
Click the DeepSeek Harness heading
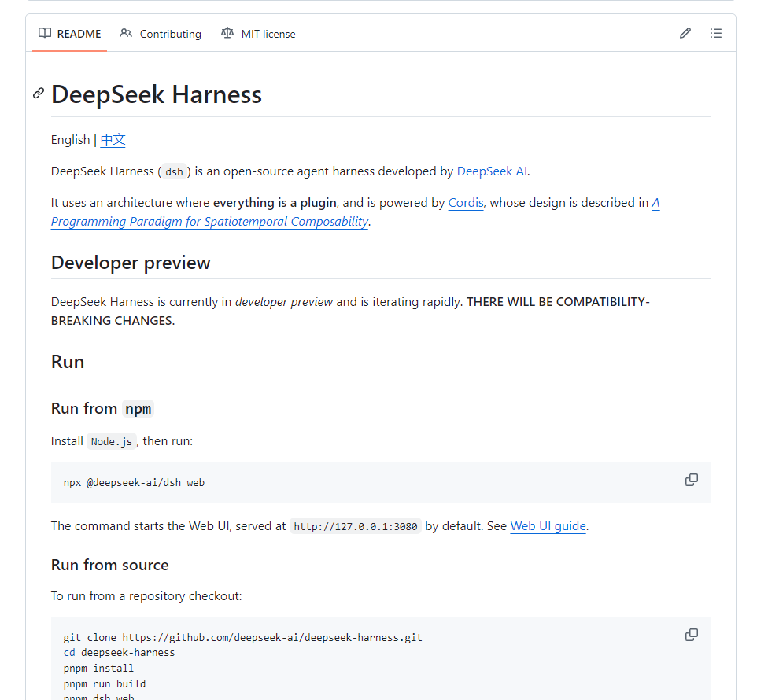coord(157,94)
